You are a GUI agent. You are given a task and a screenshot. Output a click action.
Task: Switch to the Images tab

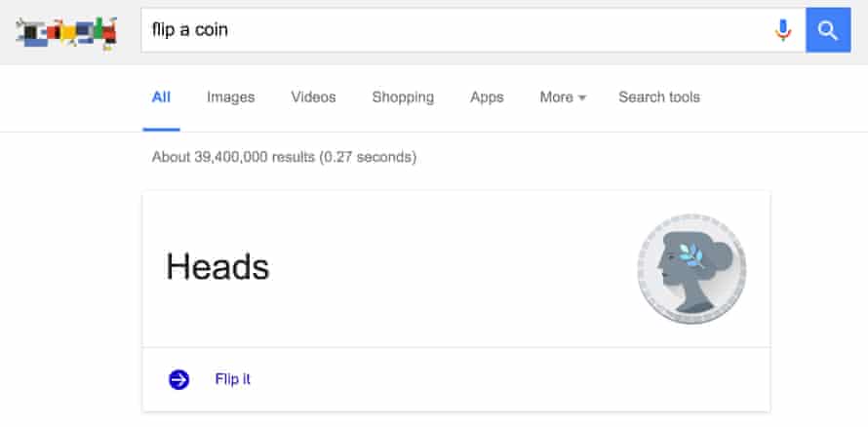tap(230, 97)
